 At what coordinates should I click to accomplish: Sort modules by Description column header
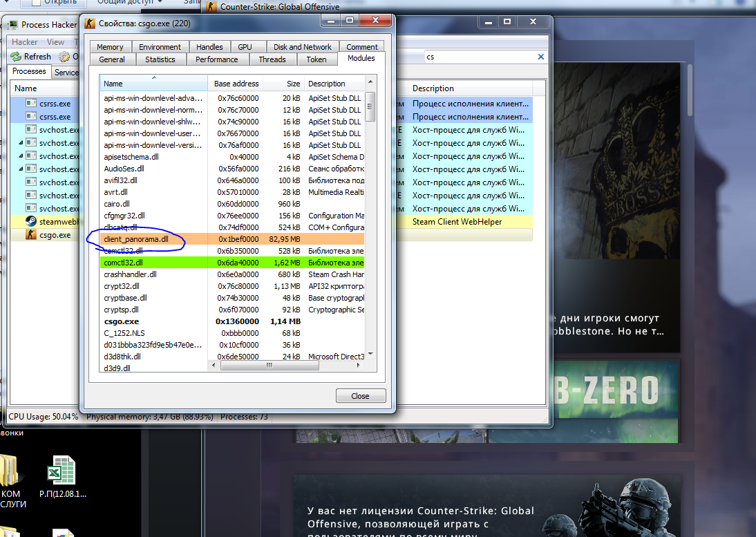coord(334,84)
